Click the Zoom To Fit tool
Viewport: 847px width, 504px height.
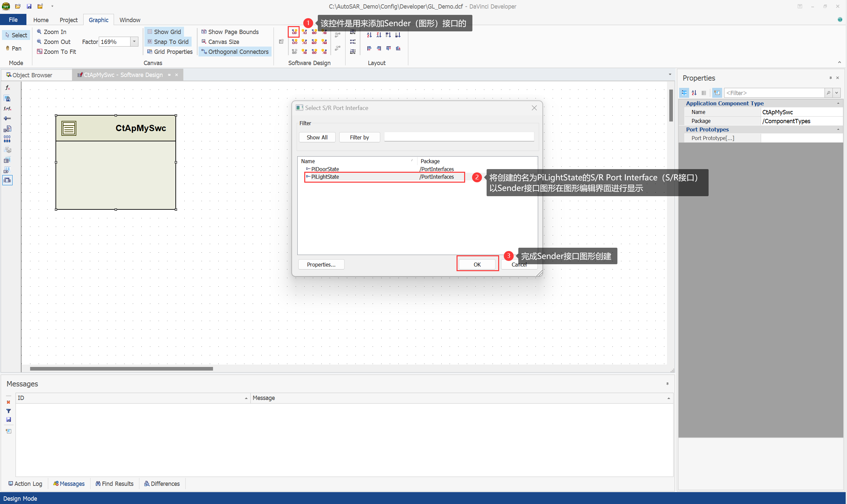pyautogui.click(x=56, y=52)
